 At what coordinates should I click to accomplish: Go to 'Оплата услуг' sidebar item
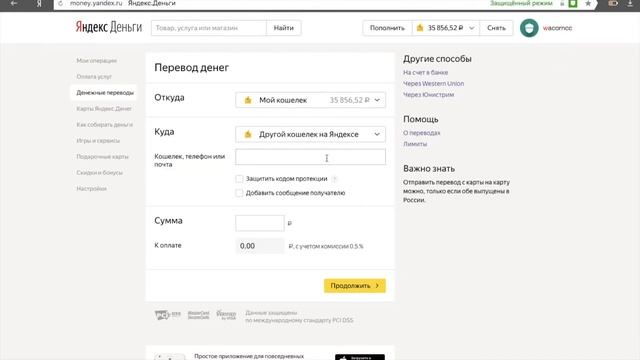(94, 77)
